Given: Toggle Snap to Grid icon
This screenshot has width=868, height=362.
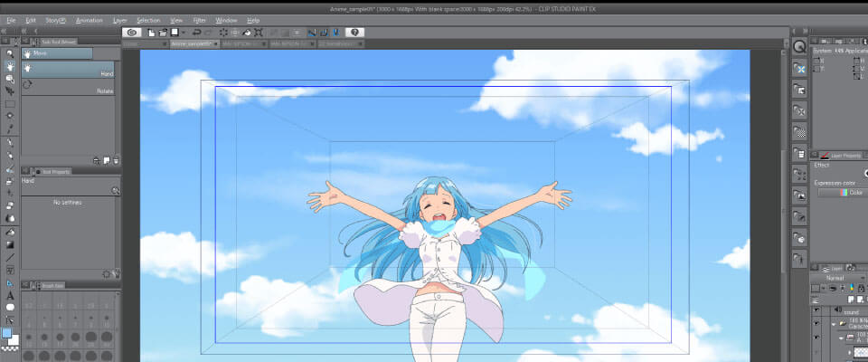Looking at the screenshot, I should click(x=335, y=33).
